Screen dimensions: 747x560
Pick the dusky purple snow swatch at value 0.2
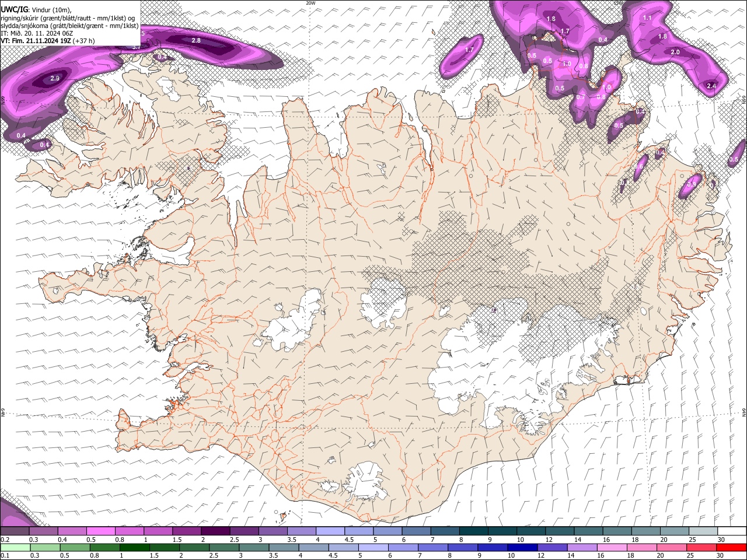tap(15, 531)
